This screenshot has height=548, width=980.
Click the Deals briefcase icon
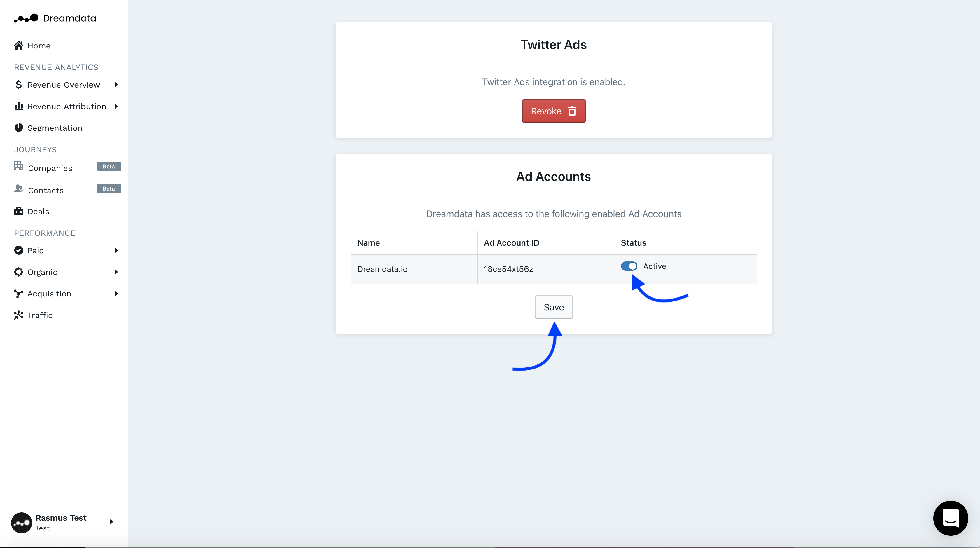[x=19, y=211]
